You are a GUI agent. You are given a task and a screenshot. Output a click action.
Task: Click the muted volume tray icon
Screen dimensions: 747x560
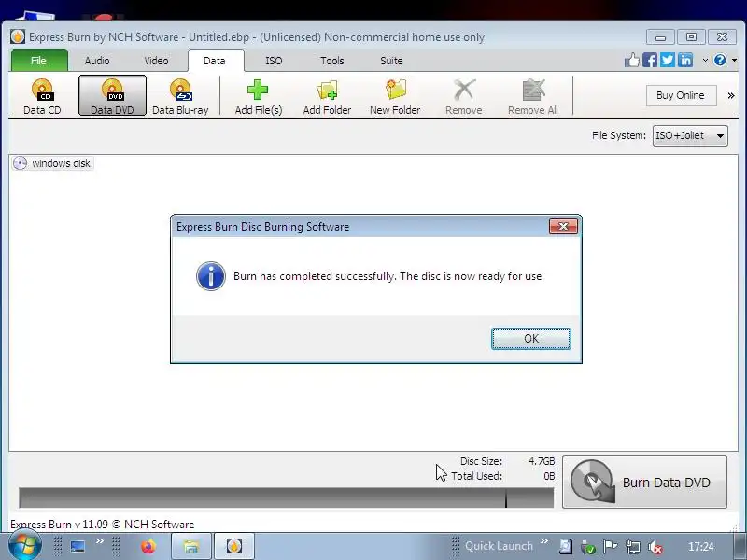tap(655, 547)
